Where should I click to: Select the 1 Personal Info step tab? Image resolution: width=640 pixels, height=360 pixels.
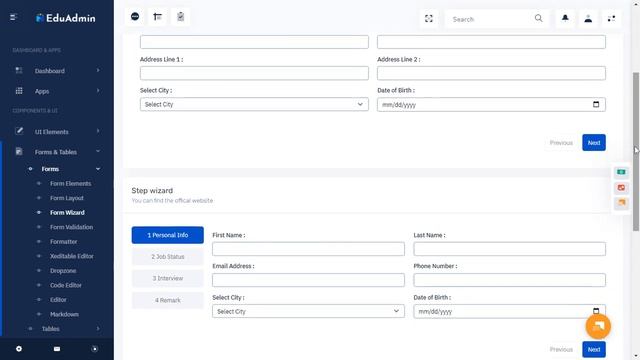pyautogui.click(x=167, y=235)
